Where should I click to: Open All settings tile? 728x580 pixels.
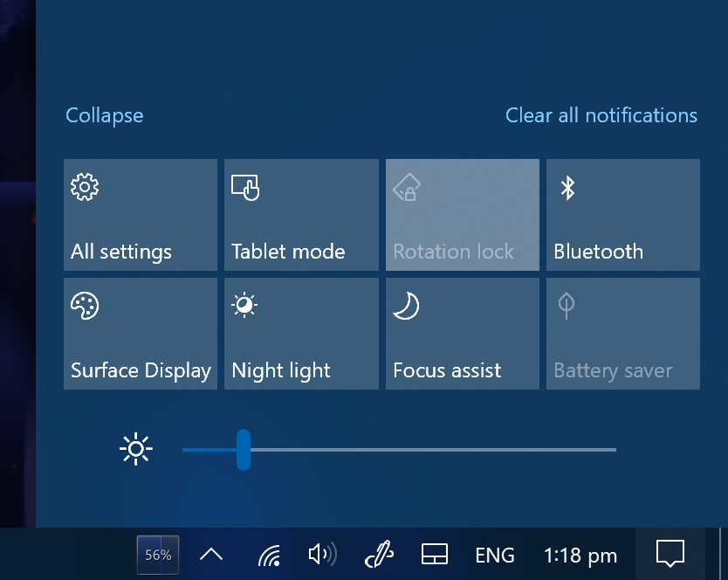140,215
